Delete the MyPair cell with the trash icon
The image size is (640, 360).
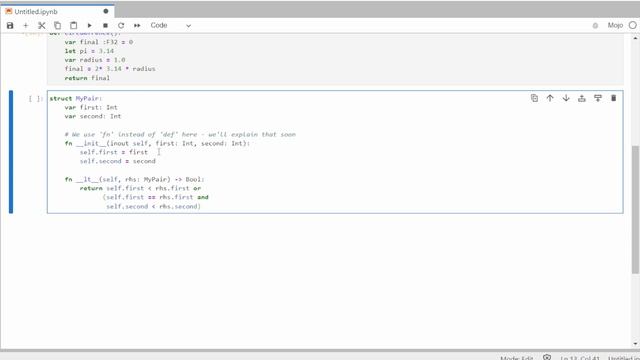pyautogui.click(x=613, y=98)
